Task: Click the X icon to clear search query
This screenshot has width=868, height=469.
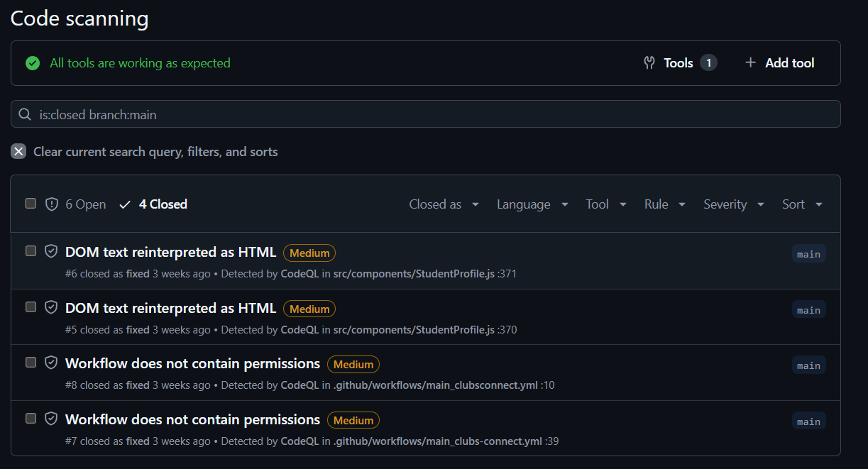Action: 18,152
